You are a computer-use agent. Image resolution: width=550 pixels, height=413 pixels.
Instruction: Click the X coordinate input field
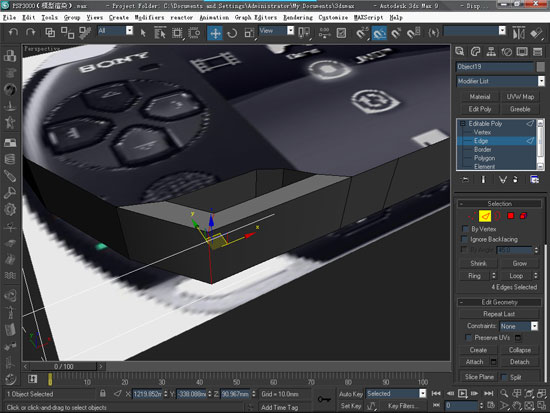[147, 394]
